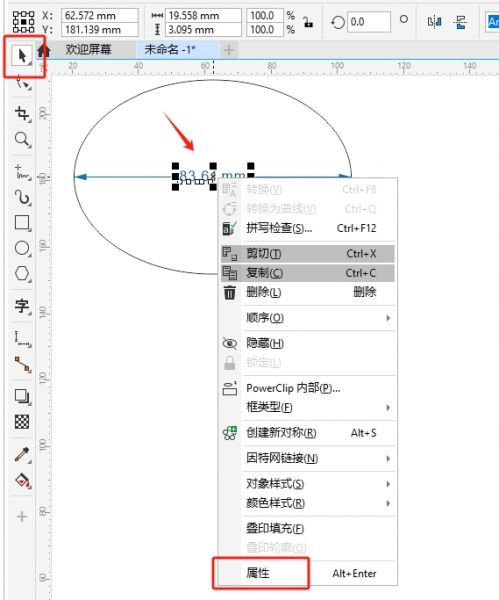Select the dimension text 83.64 mm

213,176
